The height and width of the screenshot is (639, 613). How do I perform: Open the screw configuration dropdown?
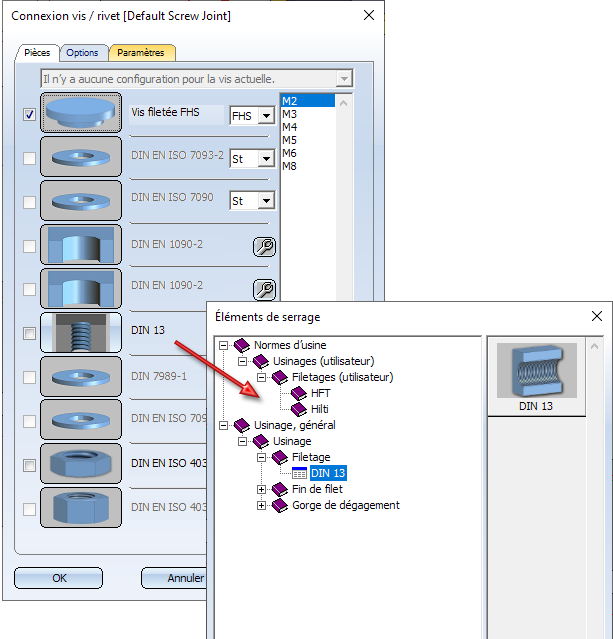[344, 79]
